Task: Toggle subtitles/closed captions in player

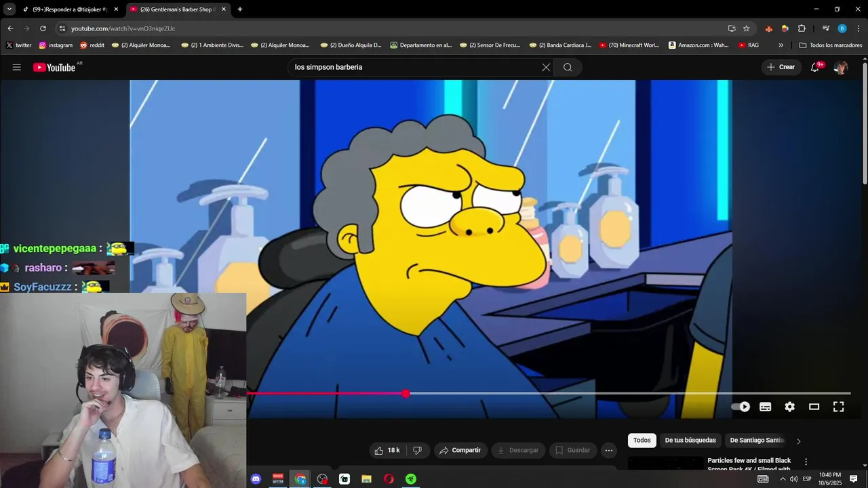Action: coord(765,407)
